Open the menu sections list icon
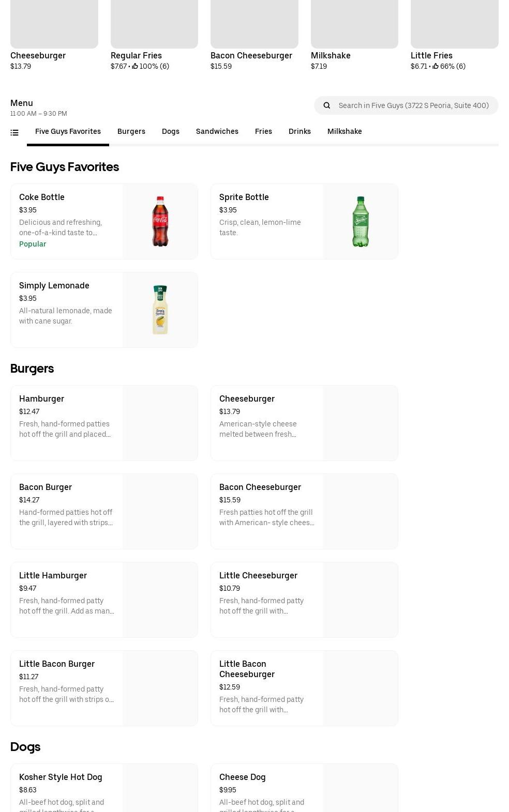 14,133
